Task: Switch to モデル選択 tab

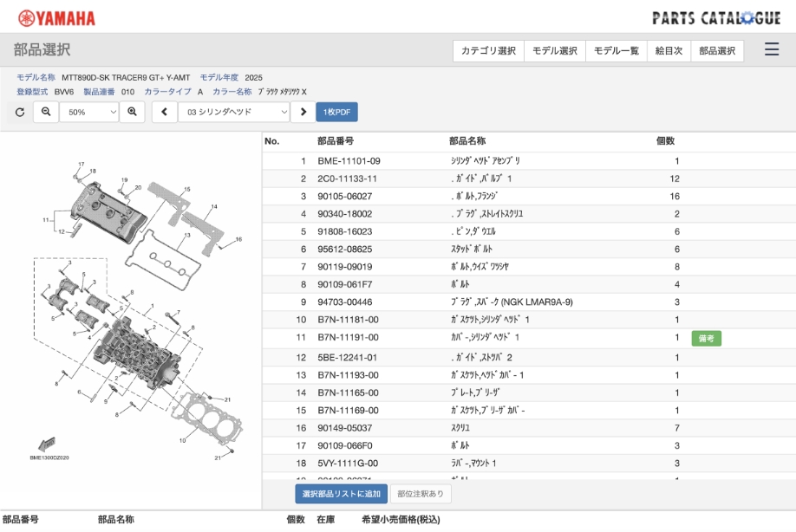Action: click(555, 51)
